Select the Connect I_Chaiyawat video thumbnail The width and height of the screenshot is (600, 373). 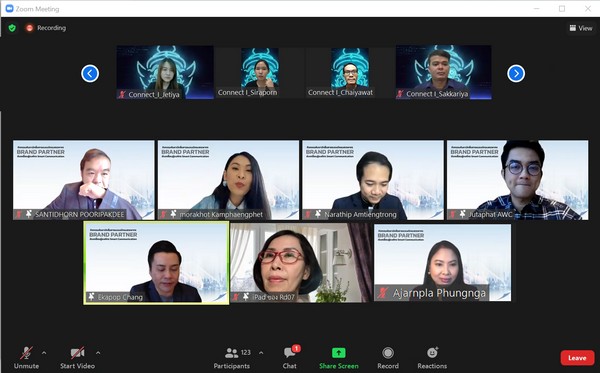click(350, 72)
